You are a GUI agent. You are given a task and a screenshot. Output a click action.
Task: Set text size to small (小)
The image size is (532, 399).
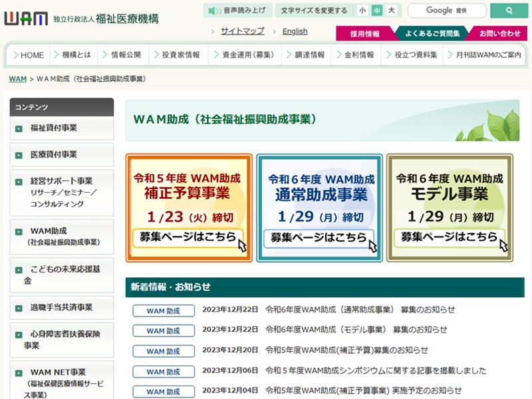tap(362, 11)
